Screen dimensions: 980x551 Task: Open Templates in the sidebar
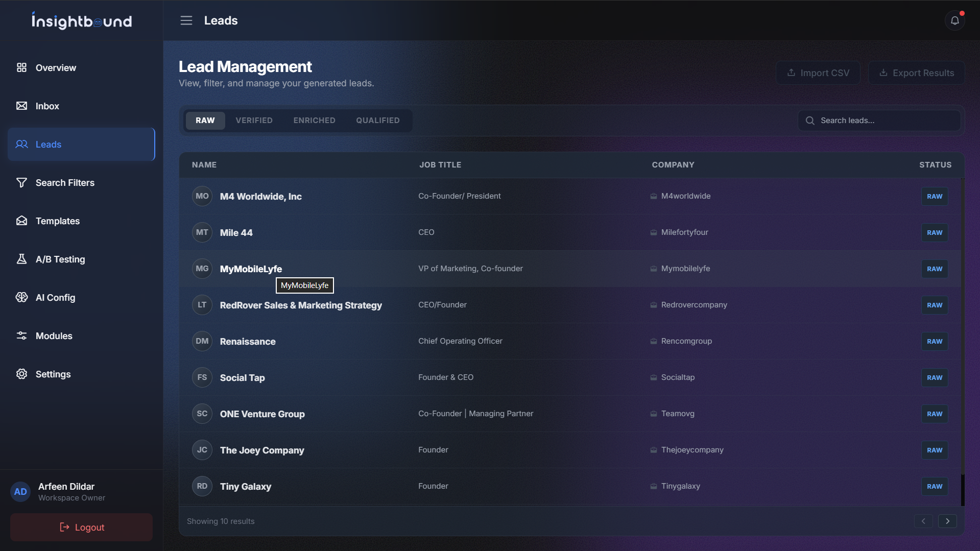coord(81,221)
